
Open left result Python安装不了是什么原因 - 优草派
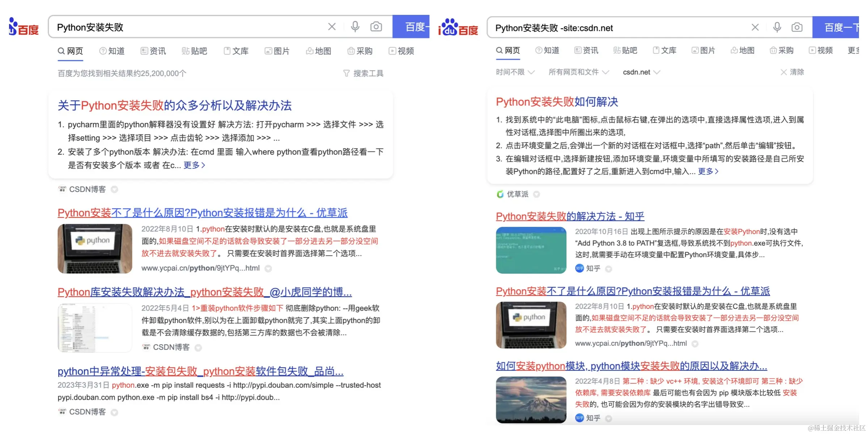pos(203,213)
